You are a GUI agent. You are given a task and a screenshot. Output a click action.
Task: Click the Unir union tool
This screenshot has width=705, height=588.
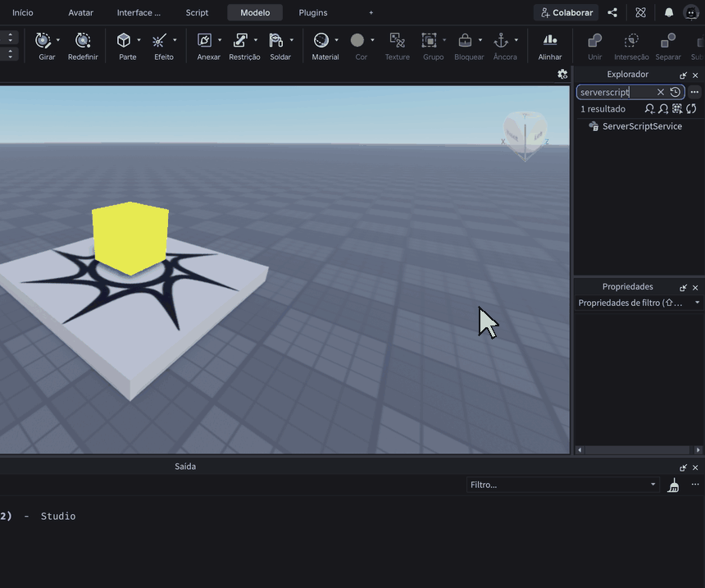click(x=595, y=40)
